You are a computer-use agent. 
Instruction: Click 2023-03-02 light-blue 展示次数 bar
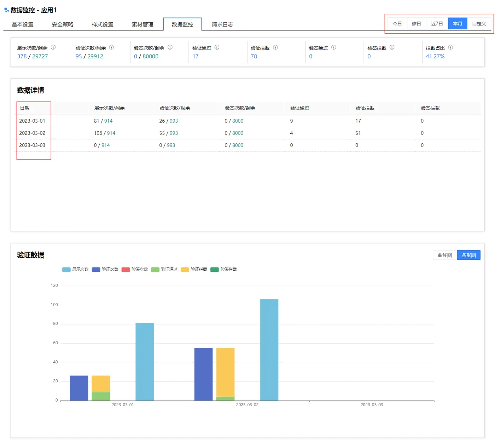point(269,350)
